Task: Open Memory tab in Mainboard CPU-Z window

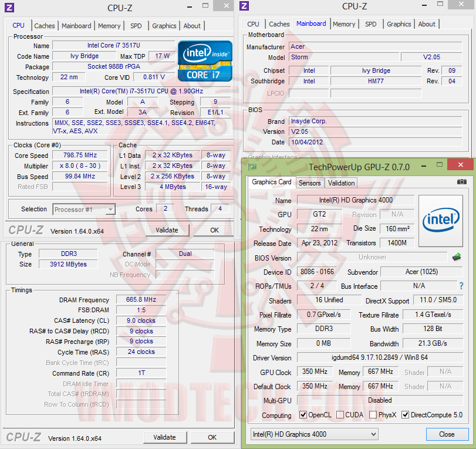Action: click(x=344, y=24)
